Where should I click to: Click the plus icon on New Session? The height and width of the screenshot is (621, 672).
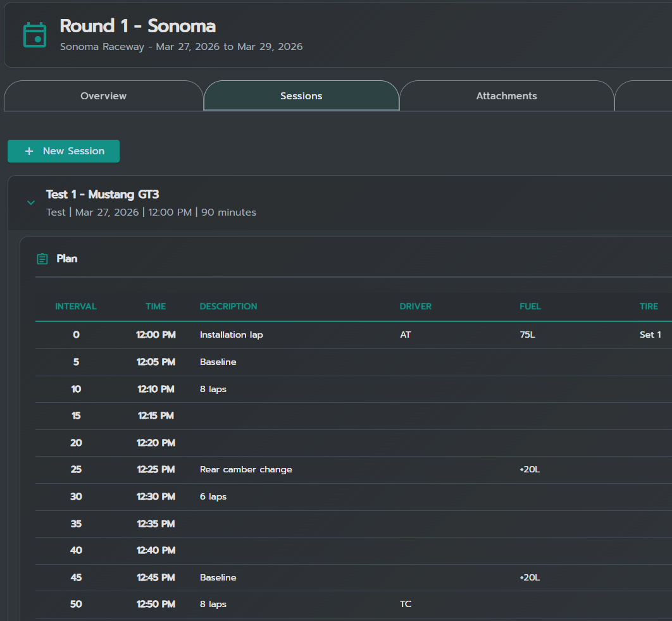(x=29, y=151)
